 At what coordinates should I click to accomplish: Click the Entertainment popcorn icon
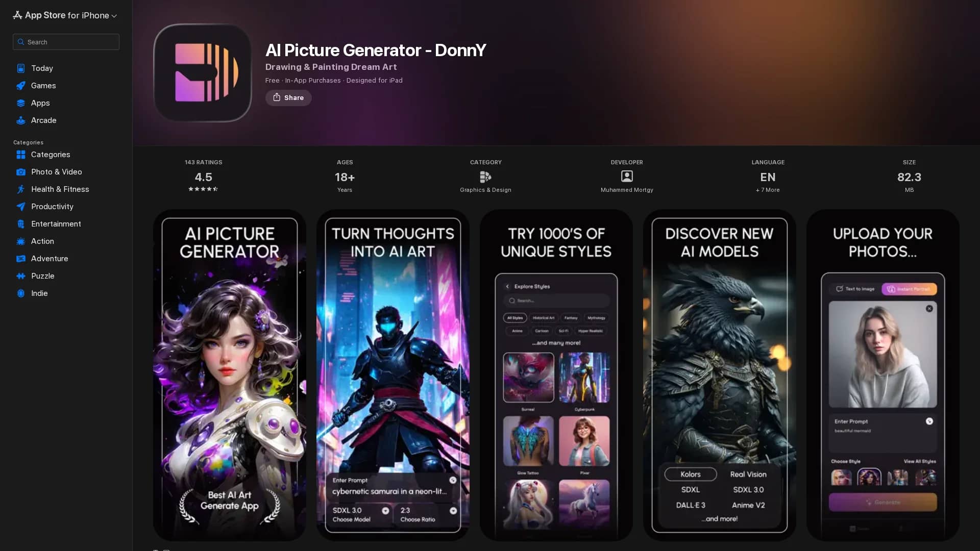click(x=21, y=224)
